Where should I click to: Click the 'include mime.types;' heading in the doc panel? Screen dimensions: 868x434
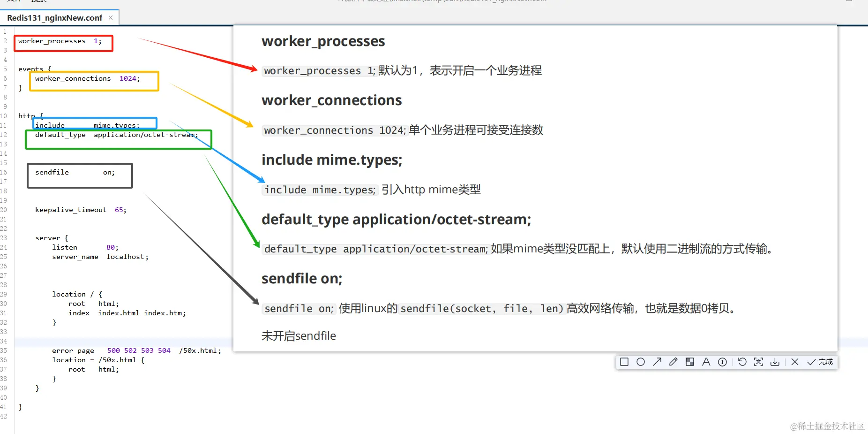[332, 160]
